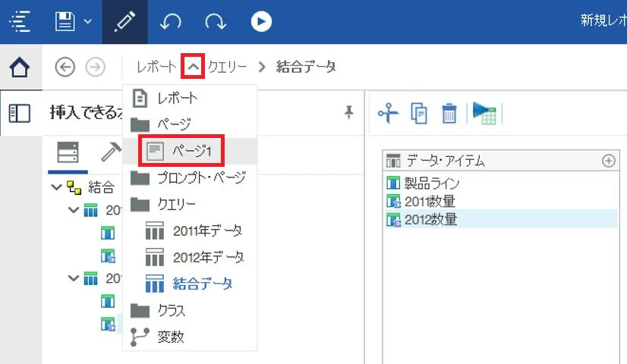The height and width of the screenshot is (364, 627).
Task: Switch to the data source tab icon
Action: click(68, 152)
